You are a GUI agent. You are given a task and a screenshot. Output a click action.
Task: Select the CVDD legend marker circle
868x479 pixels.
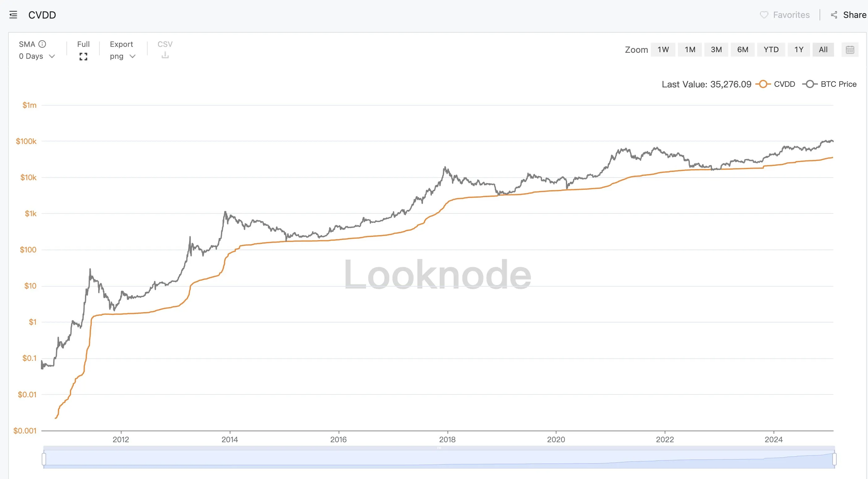click(x=764, y=84)
